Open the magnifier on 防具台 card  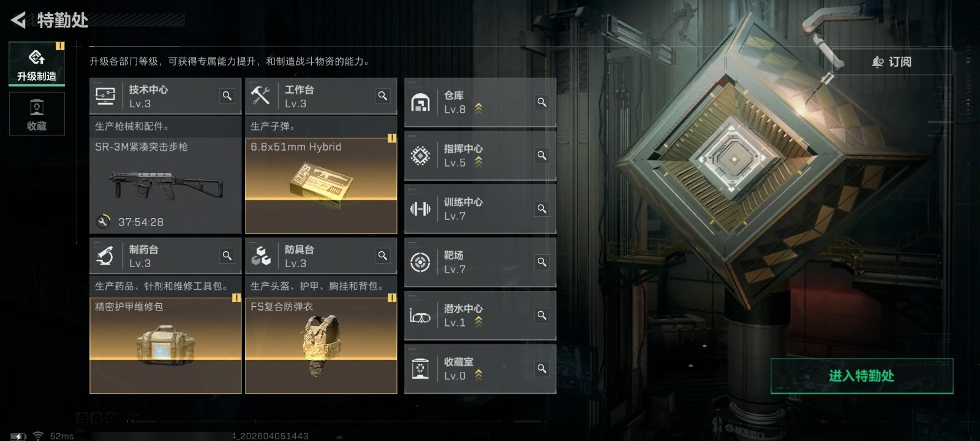point(383,255)
